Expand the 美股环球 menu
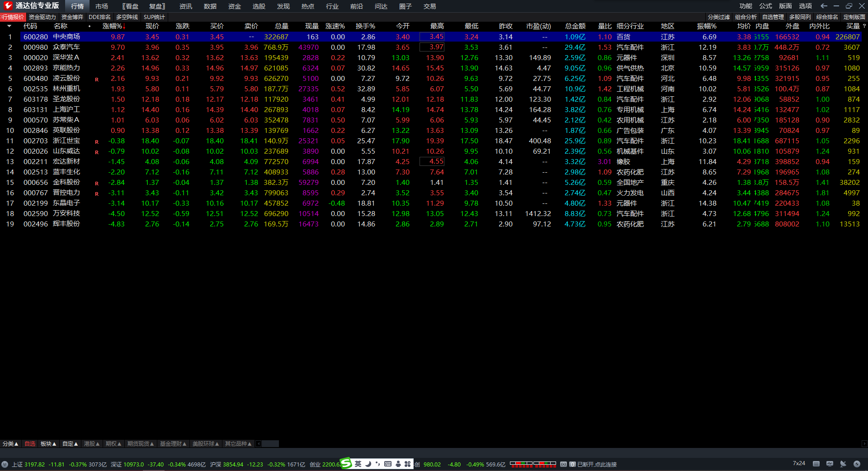868x471 pixels. tap(206, 444)
